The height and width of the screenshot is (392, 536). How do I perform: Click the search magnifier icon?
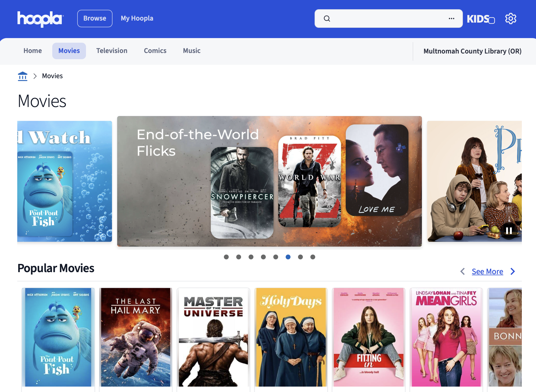click(327, 19)
